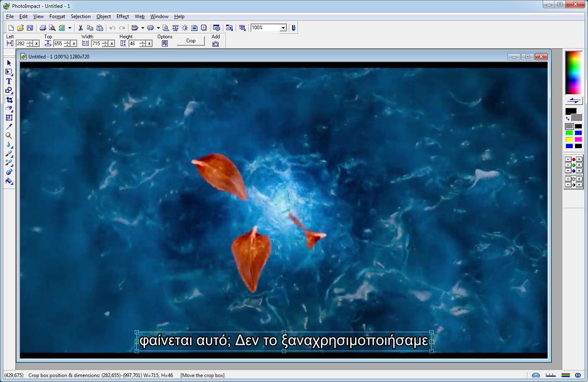Viewport: 588px width, 382px height.
Task: Select the Crop tool in toolbox
Action: pos(9,99)
